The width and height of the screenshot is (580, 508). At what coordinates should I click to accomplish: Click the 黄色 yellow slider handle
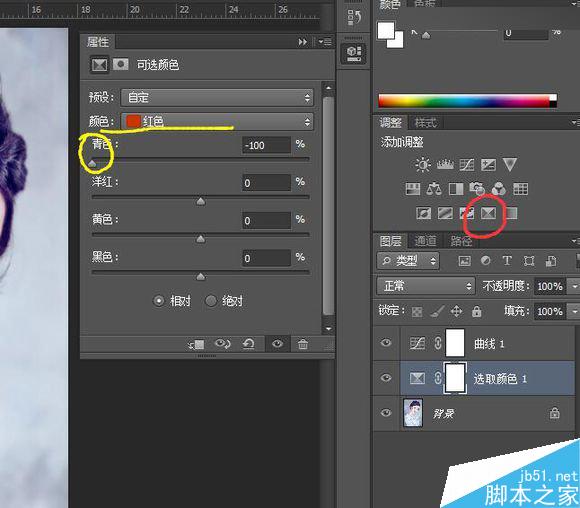click(x=200, y=239)
